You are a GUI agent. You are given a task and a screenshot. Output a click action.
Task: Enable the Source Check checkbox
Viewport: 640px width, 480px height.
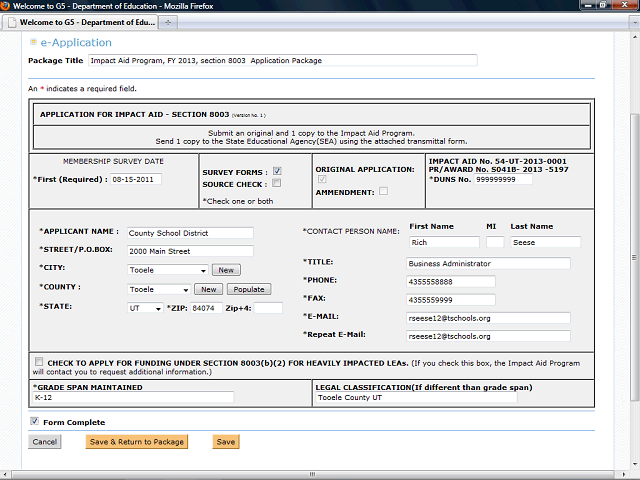277,183
